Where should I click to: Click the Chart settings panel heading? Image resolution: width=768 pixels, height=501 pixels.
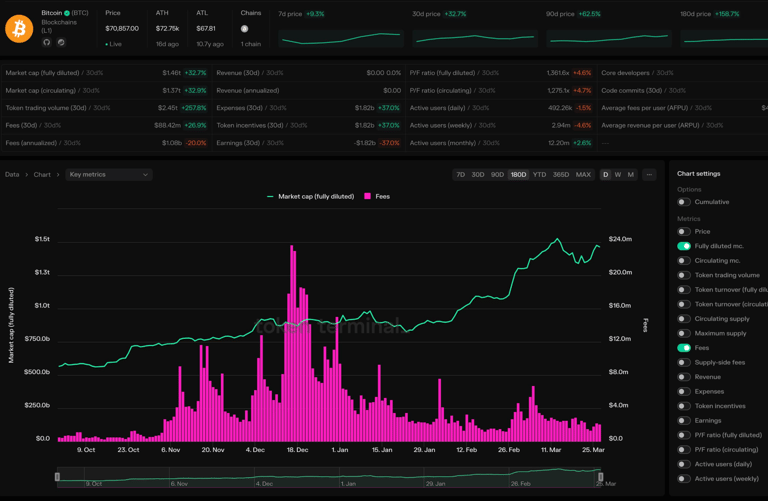pyautogui.click(x=698, y=173)
